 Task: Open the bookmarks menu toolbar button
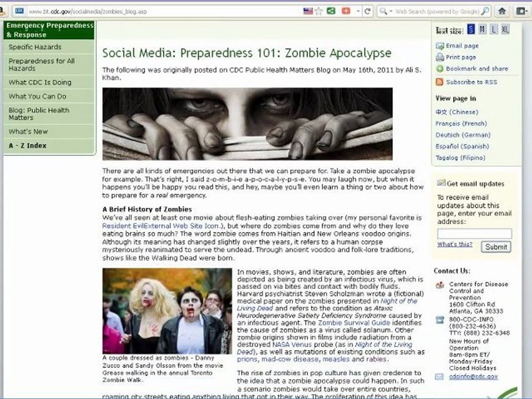521,11
